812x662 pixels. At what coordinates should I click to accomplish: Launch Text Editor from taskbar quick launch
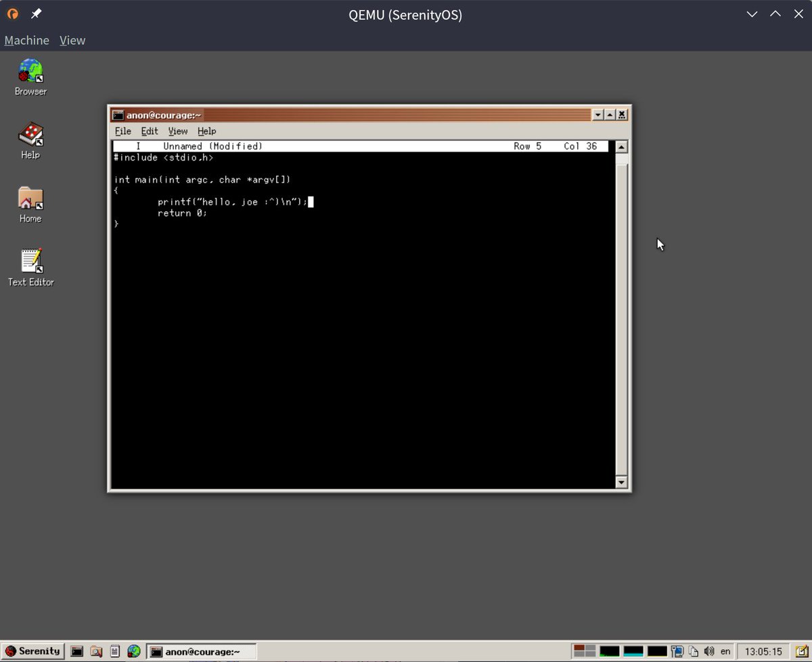[x=115, y=651]
